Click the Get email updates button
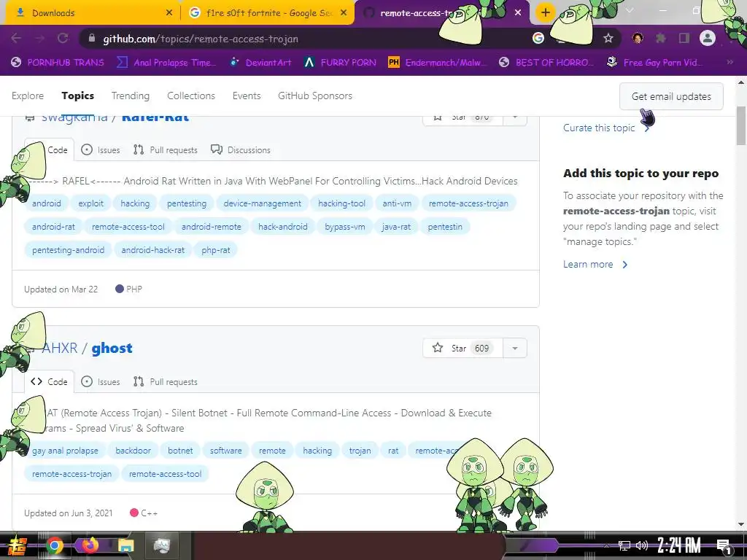The image size is (747, 560). point(671,96)
